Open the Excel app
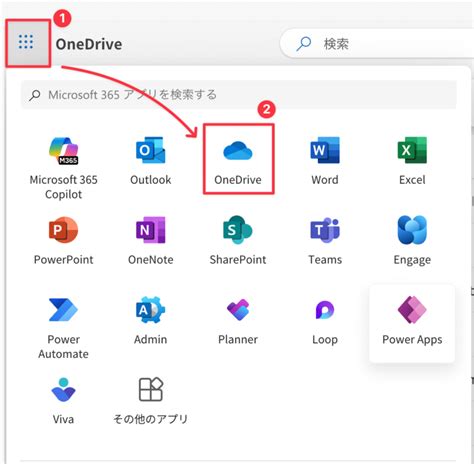 412,161
